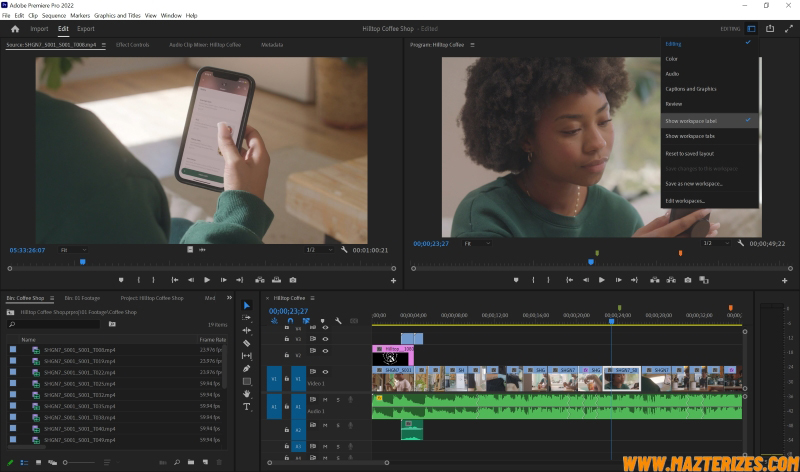Select the Razor tool

click(247, 343)
